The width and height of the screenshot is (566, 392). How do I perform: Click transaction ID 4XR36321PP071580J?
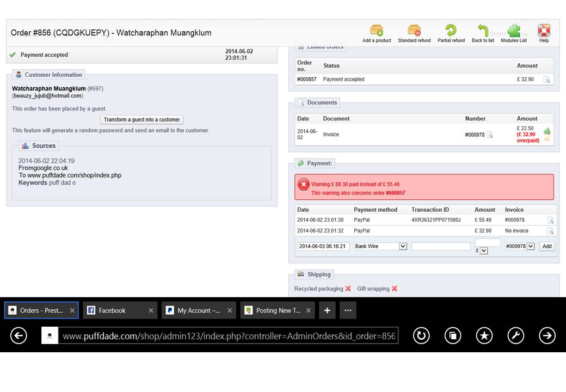point(436,220)
